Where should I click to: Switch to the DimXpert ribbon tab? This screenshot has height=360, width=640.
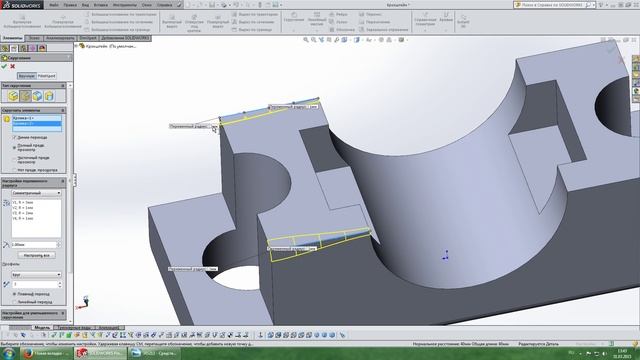tap(87, 38)
